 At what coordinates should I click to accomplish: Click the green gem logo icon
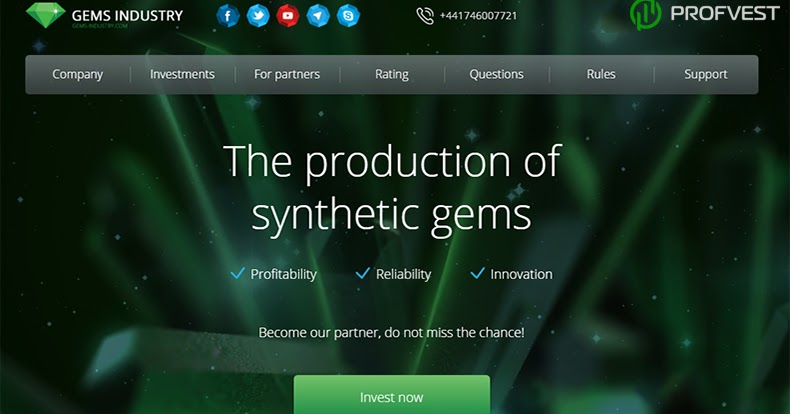(x=46, y=15)
